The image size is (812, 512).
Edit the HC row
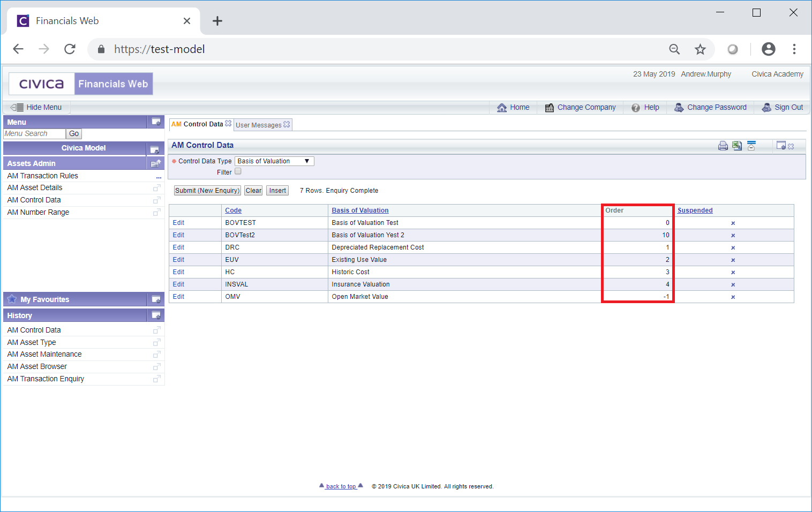178,272
